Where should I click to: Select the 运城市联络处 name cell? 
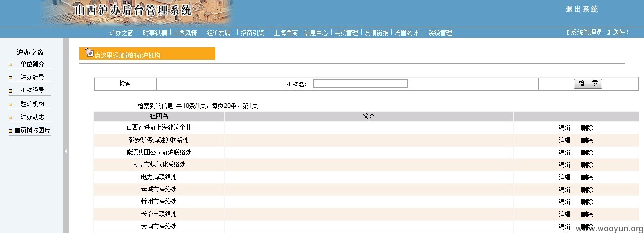pos(159,189)
